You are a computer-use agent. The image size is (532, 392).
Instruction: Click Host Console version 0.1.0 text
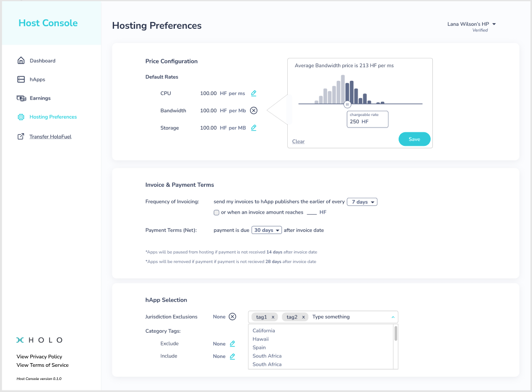click(x=39, y=379)
